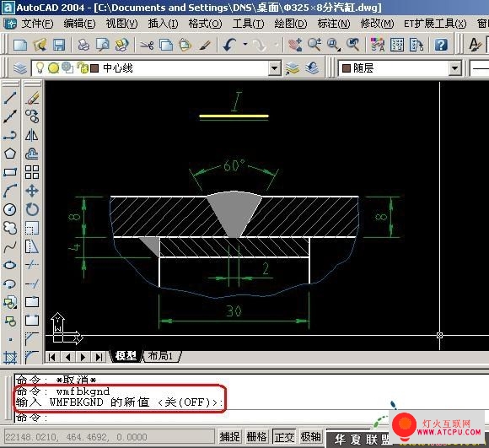Image resolution: width=489 pixels, height=448 pixels.
Task: Toggle 极轴 polar tracking button
Action: pos(310,436)
